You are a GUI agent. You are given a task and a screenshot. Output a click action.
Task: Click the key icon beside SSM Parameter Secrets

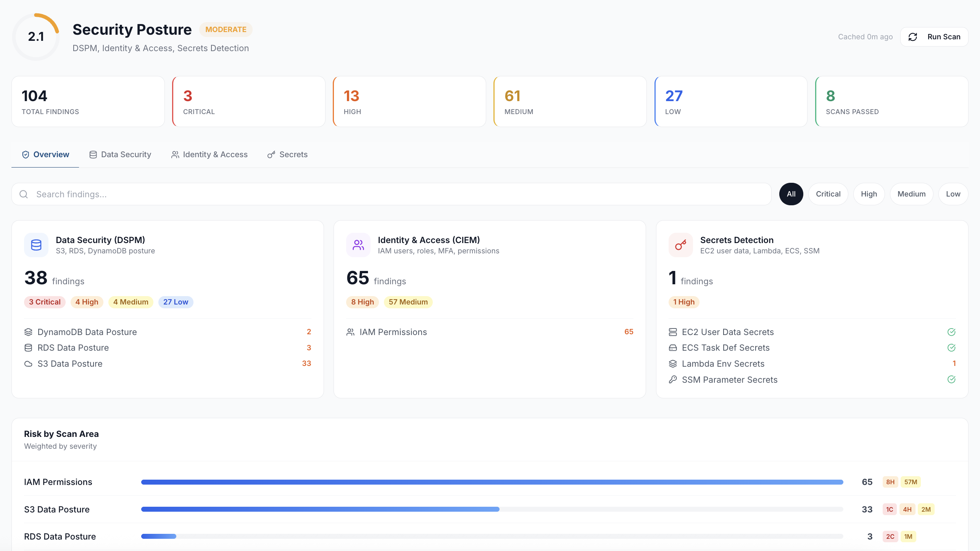[x=673, y=379]
